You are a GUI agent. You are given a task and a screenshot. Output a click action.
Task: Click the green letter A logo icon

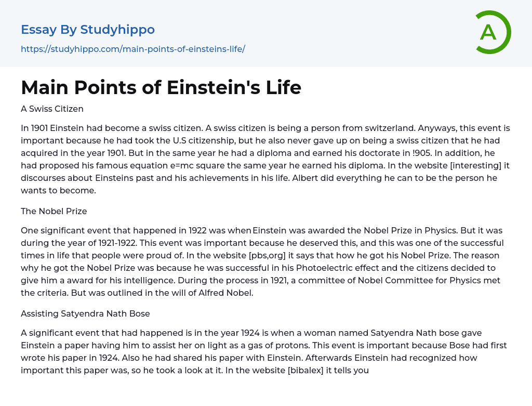pyautogui.click(x=493, y=32)
